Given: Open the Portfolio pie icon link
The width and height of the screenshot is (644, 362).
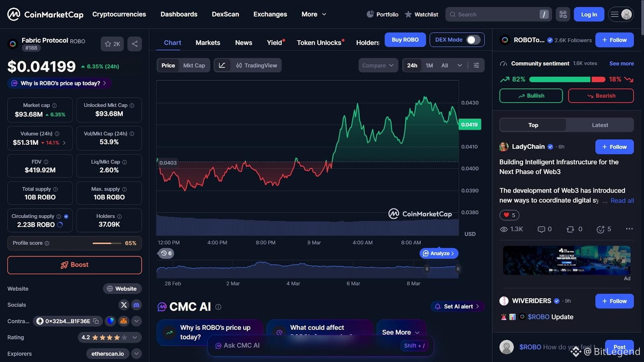Looking at the screenshot, I should [x=382, y=14].
